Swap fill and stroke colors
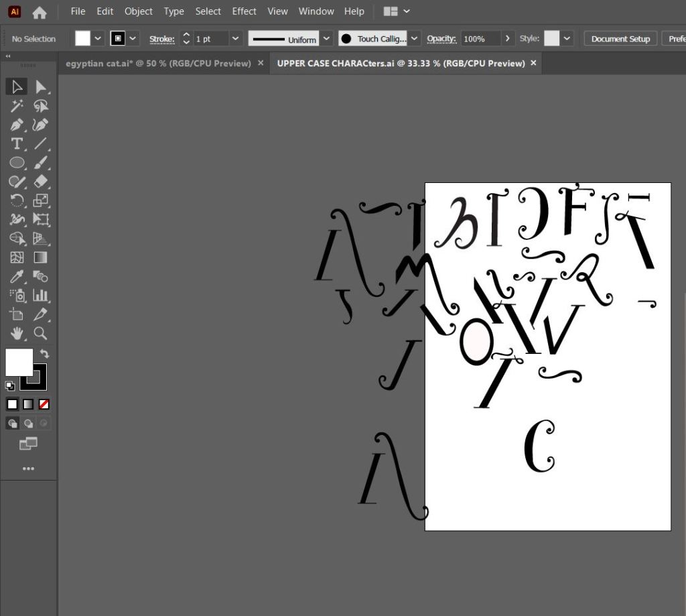The width and height of the screenshot is (686, 616). coord(44,353)
